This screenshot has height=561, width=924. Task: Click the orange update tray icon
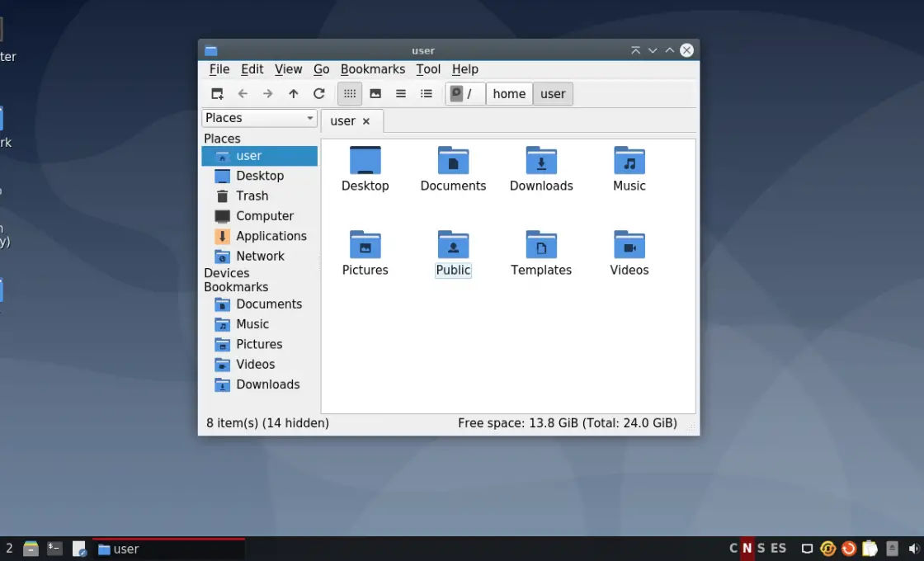(849, 549)
